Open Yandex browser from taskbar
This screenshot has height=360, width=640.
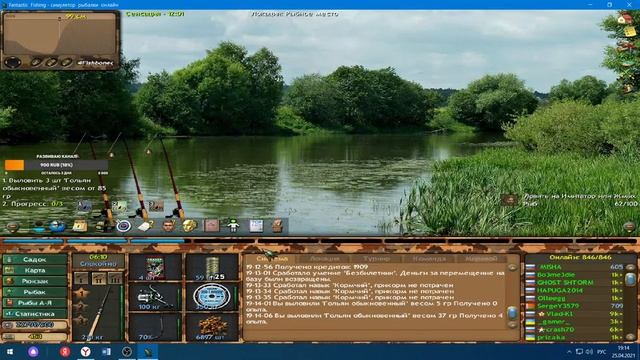85,351
